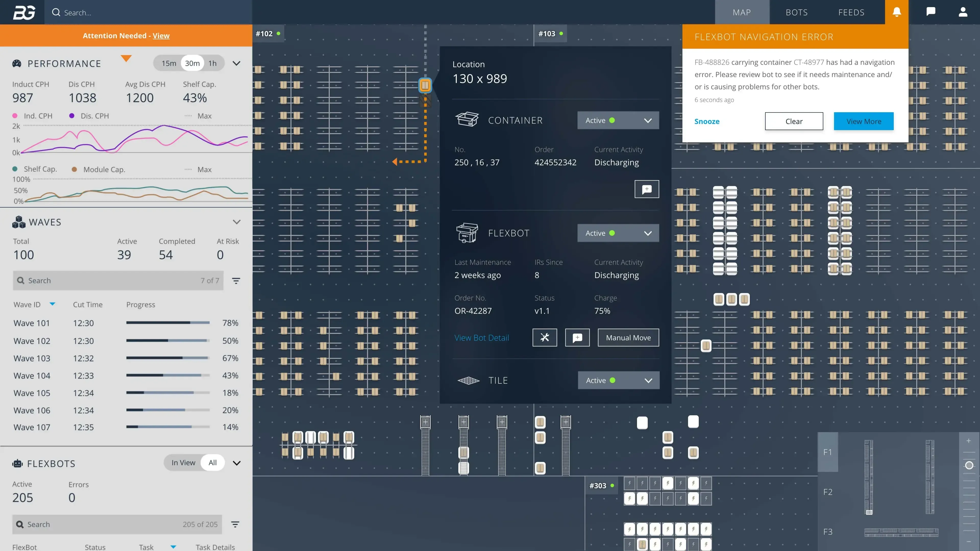Collapse the Waves panel
The height and width of the screenshot is (551, 980).
tap(236, 222)
